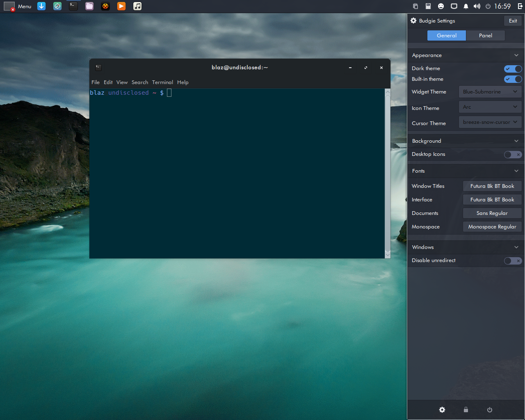Click the Dark theme label
The image size is (525, 420).
coord(426,68)
